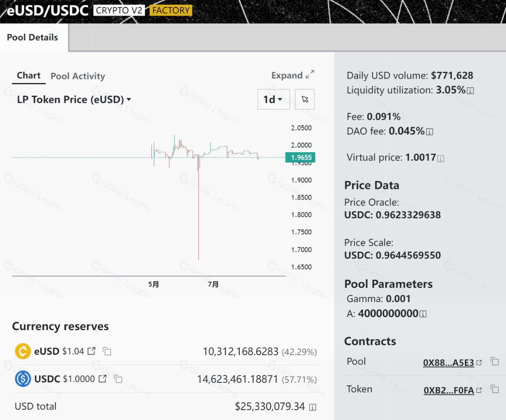Screen dimensions: 506x420
Task: Toggle the chart cursor mode button
Action: [x=305, y=99]
